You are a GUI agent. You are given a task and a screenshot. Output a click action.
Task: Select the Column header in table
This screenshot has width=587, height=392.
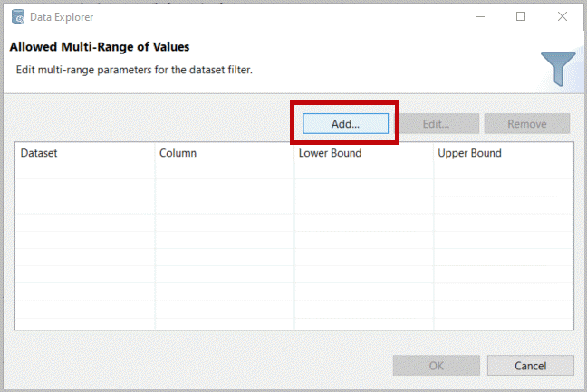click(178, 153)
